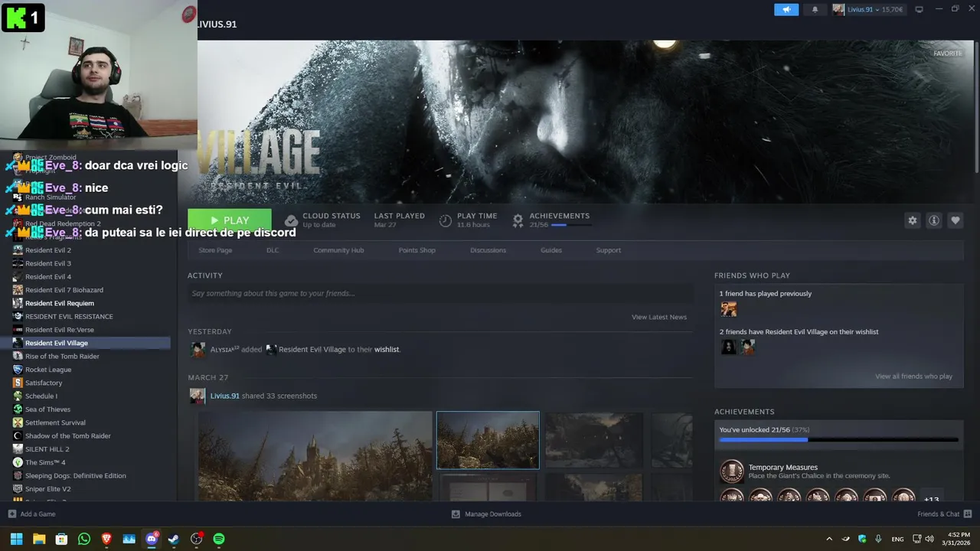This screenshot has width=980, height=551.
Task: Click Add a Game
Action: pyautogui.click(x=31, y=514)
